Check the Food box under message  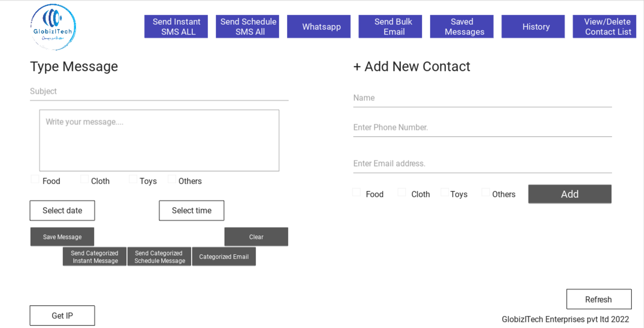[35, 179]
